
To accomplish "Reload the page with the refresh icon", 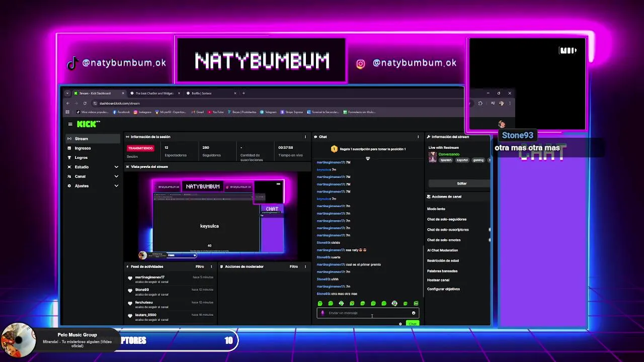I will (85, 103).
